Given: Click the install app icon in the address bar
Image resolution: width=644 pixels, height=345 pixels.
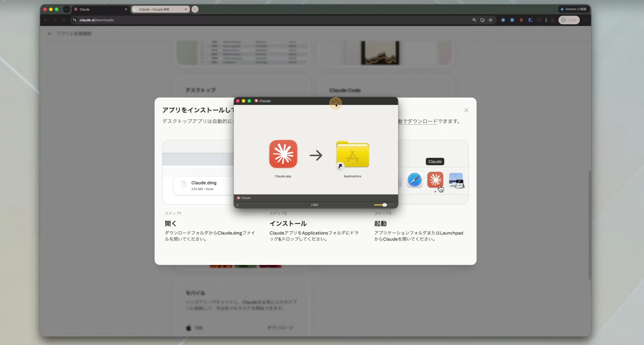Looking at the screenshot, I should click(482, 20).
